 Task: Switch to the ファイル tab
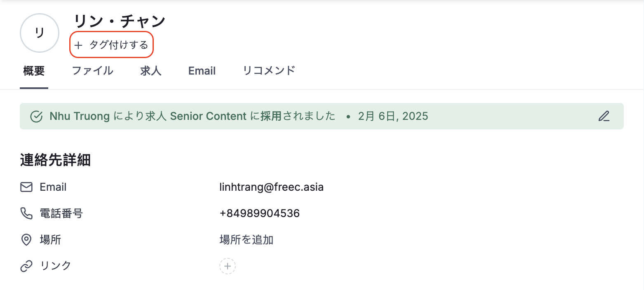click(x=92, y=71)
